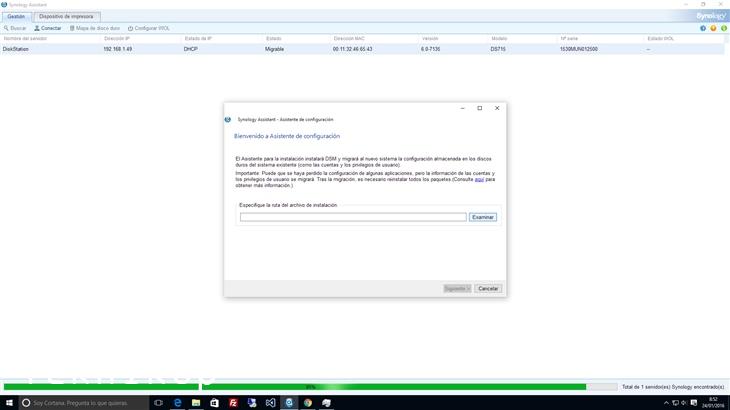Click the installation file path input field
Screen dimensions: 730x410
click(x=352, y=217)
